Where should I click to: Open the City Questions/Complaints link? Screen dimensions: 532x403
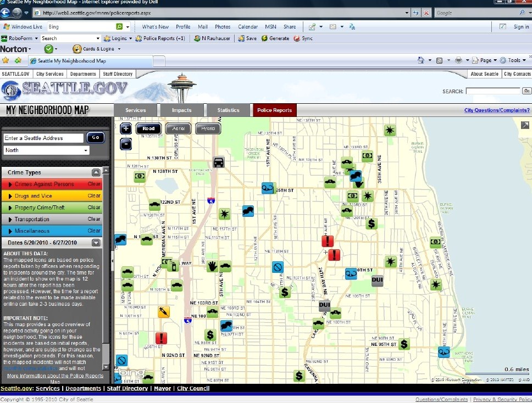496,110
